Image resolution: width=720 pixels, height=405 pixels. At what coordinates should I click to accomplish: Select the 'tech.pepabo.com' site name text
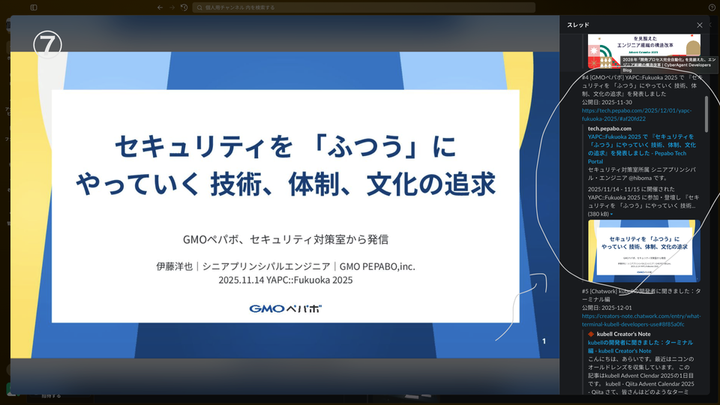tap(609, 129)
